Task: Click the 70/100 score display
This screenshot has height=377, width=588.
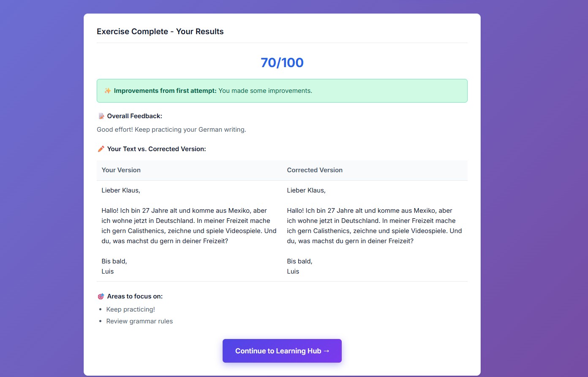Action: point(282,62)
